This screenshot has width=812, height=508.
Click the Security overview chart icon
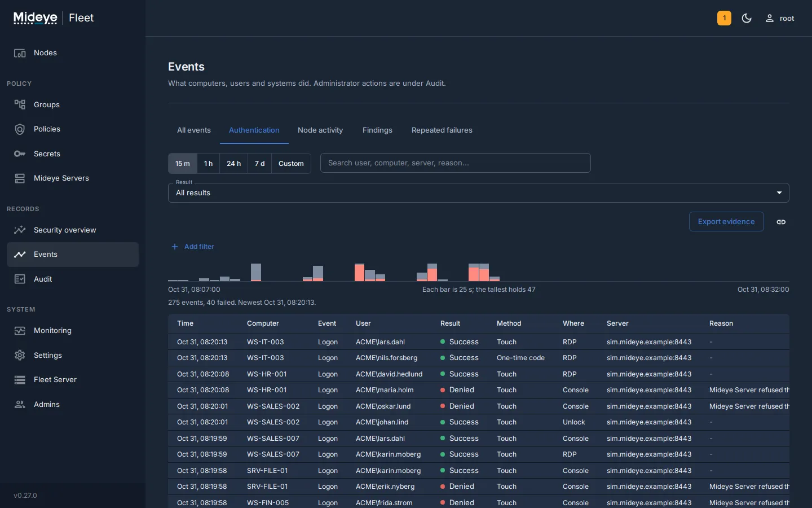20,230
